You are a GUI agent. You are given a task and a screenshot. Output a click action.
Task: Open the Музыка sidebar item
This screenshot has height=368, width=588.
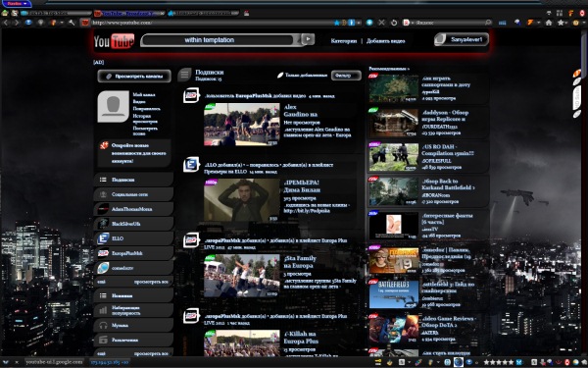point(133,325)
